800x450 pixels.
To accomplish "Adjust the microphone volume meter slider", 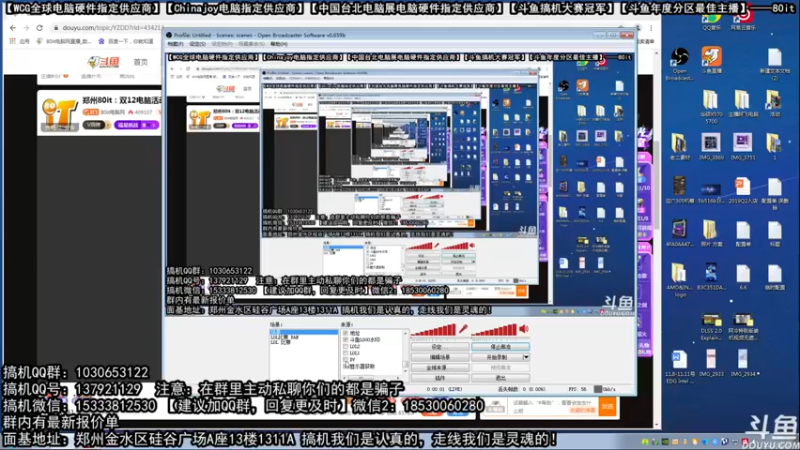I will point(433,330).
